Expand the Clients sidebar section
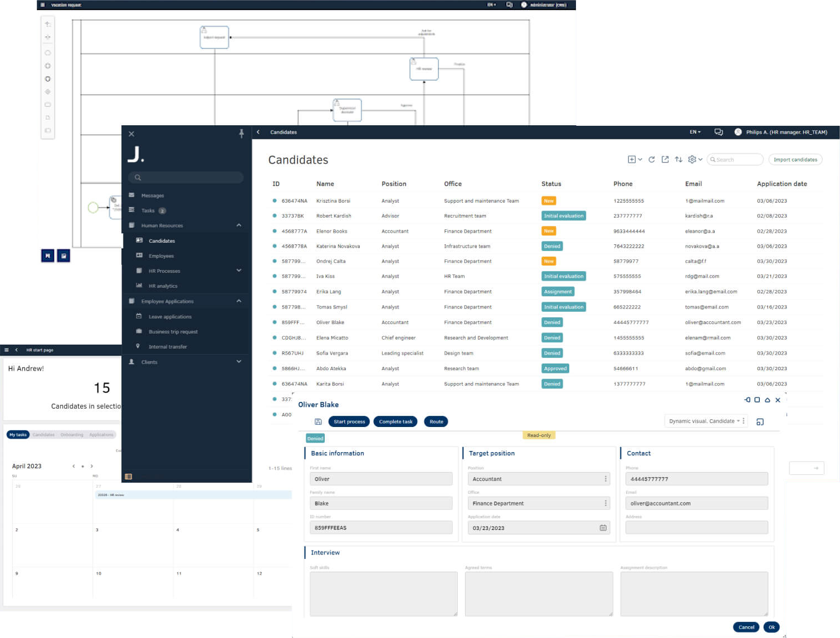This screenshot has height=638, width=840. pos(239,362)
